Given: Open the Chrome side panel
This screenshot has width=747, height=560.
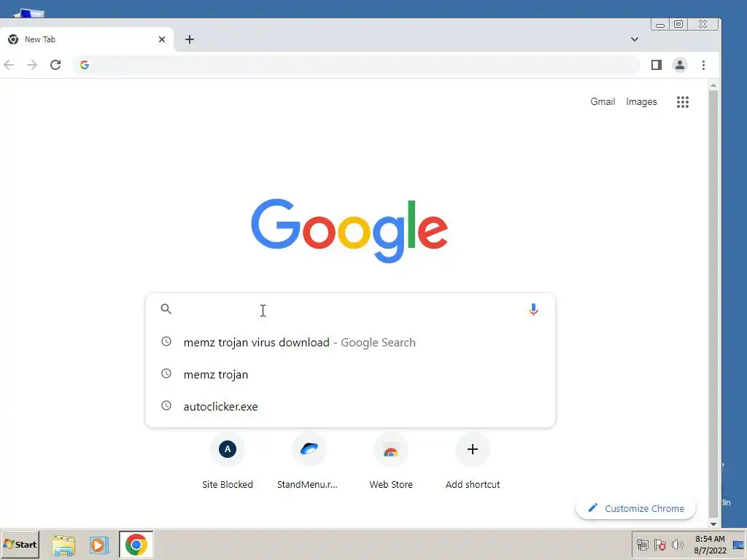Looking at the screenshot, I should 656,65.
